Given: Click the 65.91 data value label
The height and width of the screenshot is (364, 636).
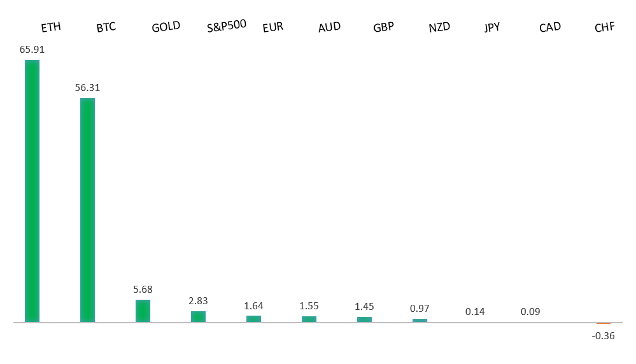Looking at the screenshot, I should tap(32, 49).
